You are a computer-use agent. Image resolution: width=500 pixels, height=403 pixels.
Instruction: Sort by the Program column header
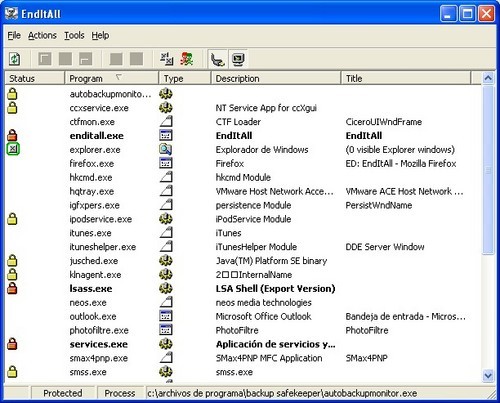pyautogui.click(x=111, y=78)
